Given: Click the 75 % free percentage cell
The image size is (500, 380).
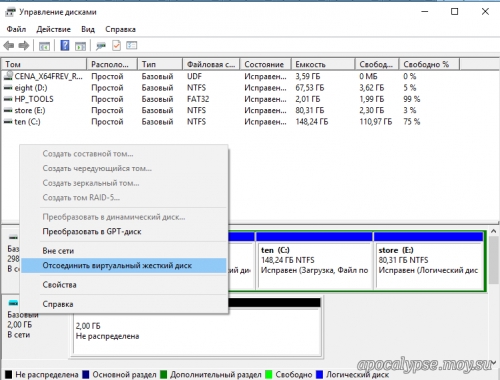Looking at the screenshot, I should click(x=411, y=122).
